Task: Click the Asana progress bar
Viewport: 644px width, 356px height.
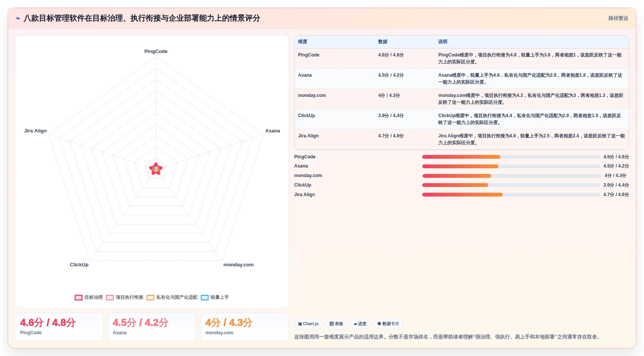Action: [x=511, y=166]
